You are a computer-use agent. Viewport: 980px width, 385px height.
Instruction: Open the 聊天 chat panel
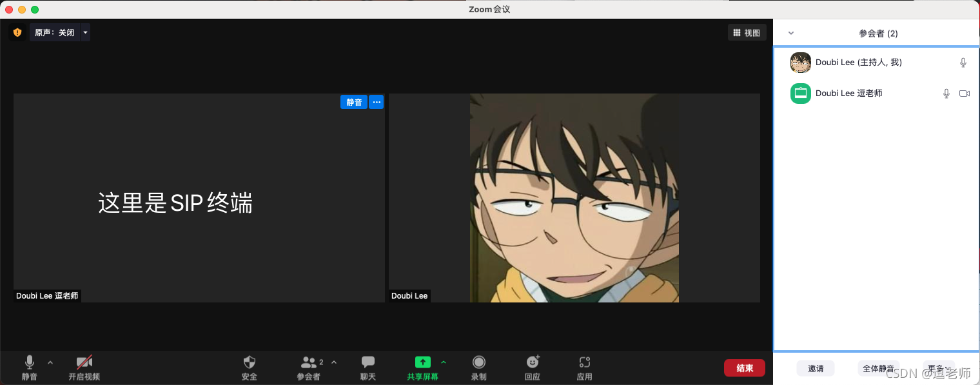(368, 368)
